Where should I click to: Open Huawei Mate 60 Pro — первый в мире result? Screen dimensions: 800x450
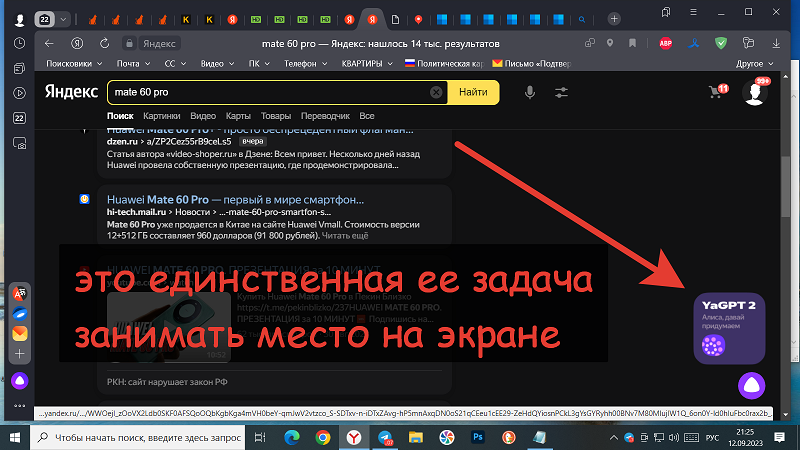pos(235,199)
